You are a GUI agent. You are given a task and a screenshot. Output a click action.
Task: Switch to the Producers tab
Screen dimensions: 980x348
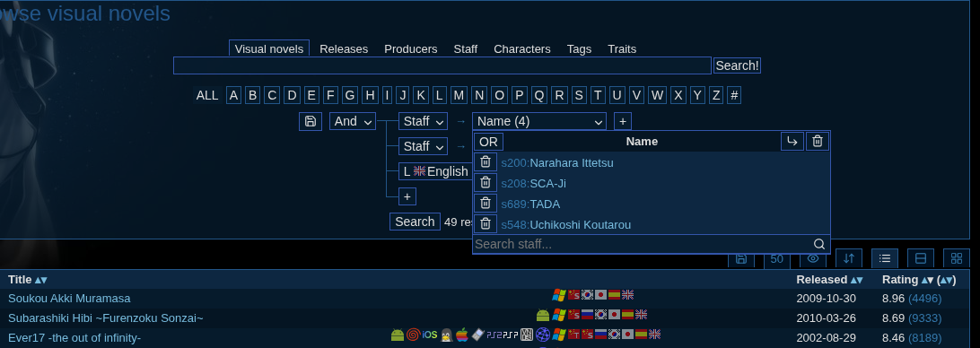pyautogui.click(x=411, y=48)
